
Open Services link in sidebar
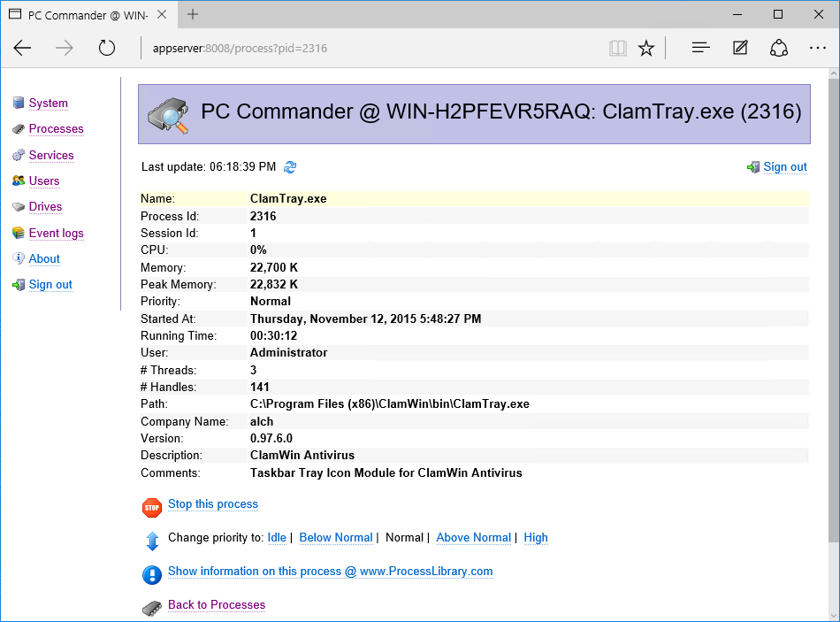pos(51,155)
